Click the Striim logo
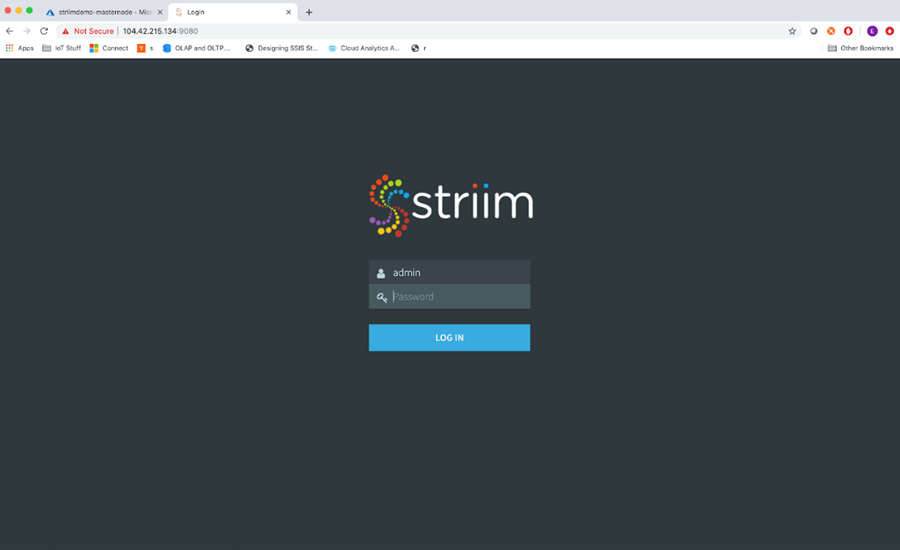Screen dimensions: 900x550 pos(451,206)
